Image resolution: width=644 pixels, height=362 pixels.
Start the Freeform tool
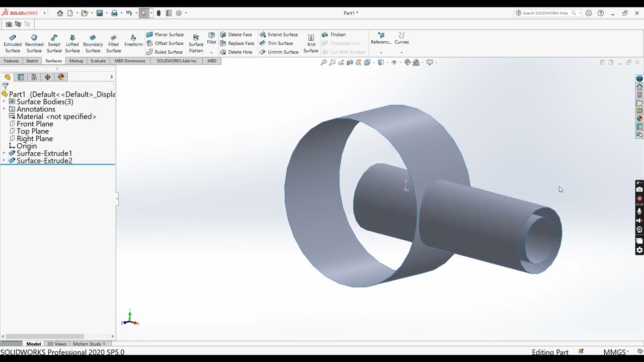point(133,41)
